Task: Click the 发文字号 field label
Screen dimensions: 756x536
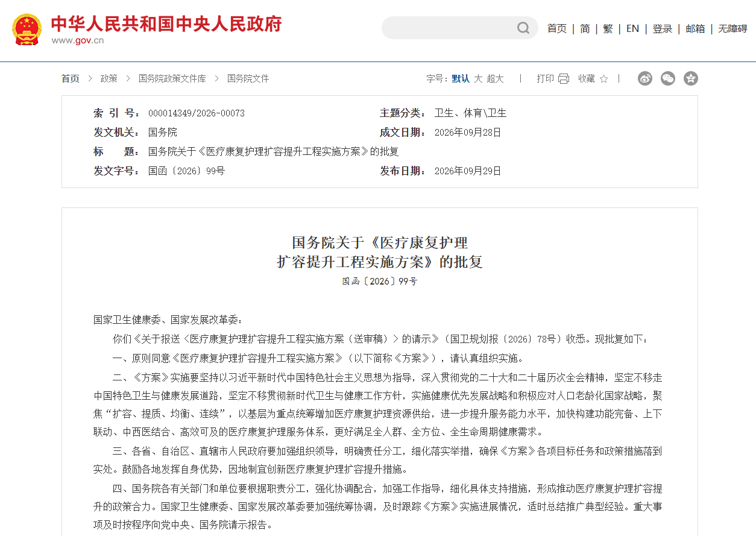Action: pyautogui.click(x=117, y=171)
